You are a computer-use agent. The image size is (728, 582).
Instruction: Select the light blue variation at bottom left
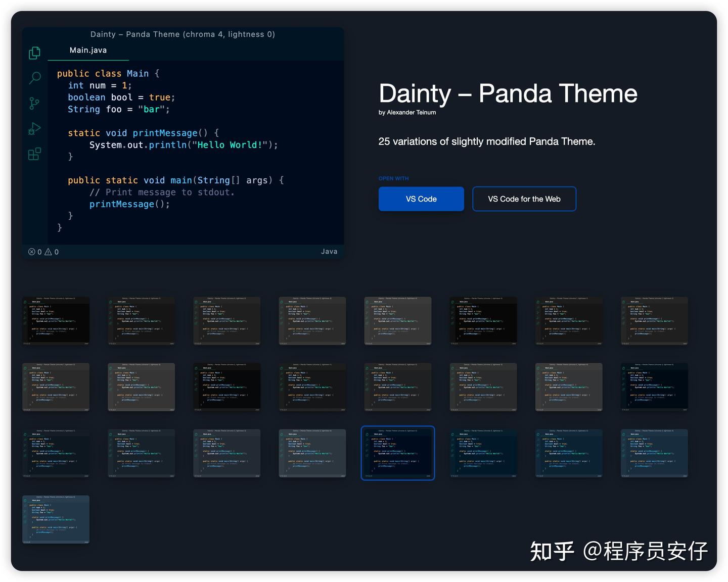(56, 519)
